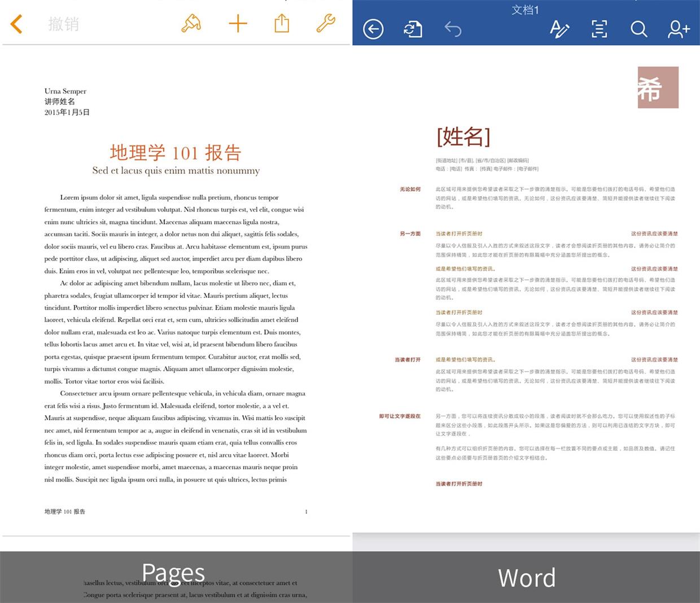The image size is (700, 603).
Task: Select the Word panel label
Action: tap(526, 578)
